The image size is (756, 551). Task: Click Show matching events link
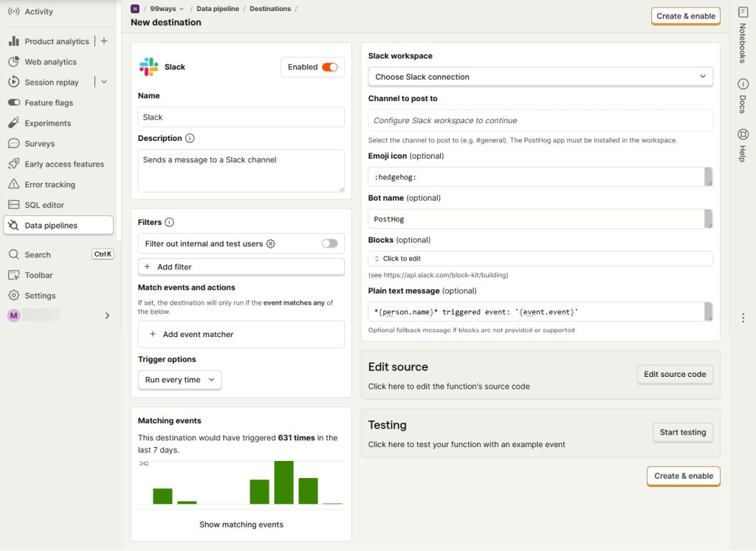click(x=241, y=524)
